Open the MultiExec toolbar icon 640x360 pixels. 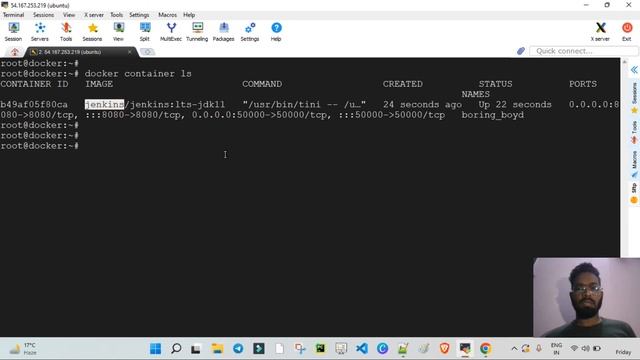pos(171,32)
